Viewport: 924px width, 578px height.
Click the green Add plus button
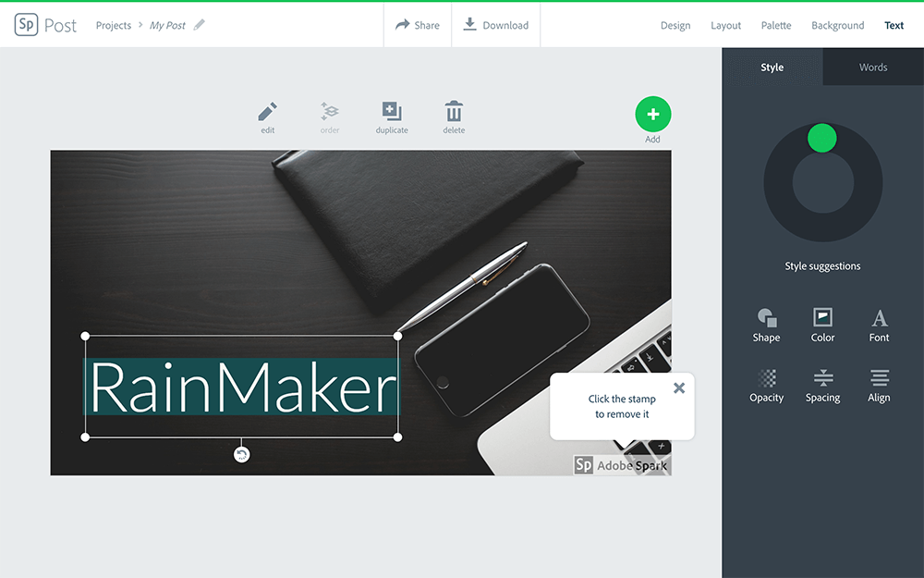click(x=652, y=114)
